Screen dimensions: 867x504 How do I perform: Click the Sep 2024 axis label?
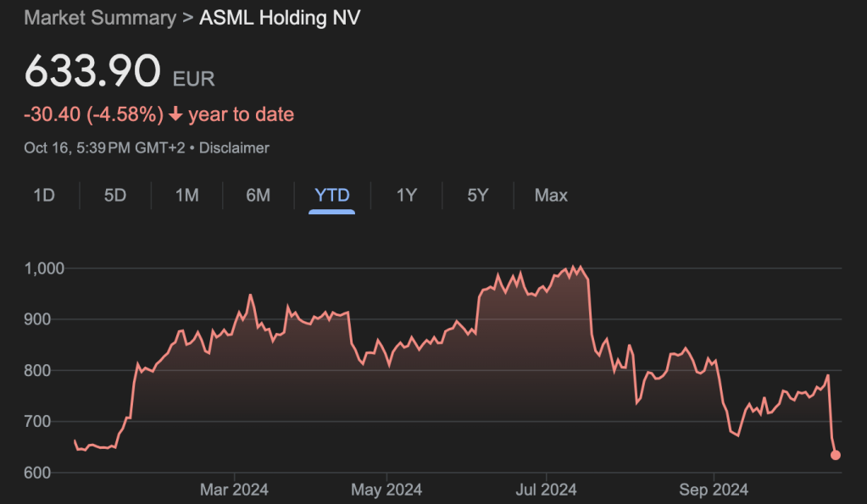point(714,490)
